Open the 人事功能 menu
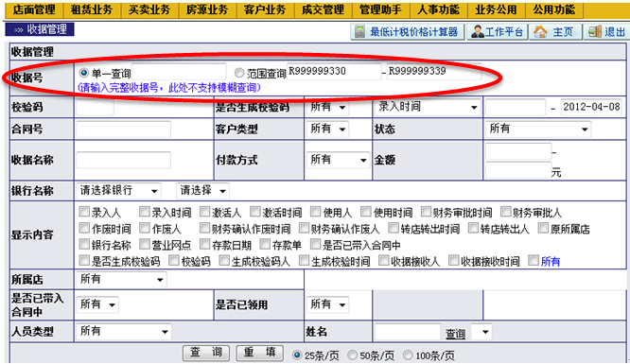 click(x=439, y=9)
